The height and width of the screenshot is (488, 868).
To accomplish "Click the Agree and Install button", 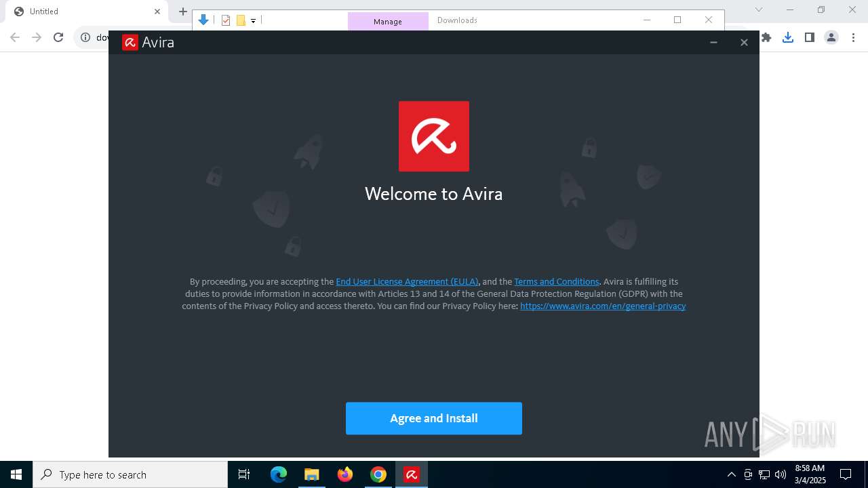I will (434, 418).
